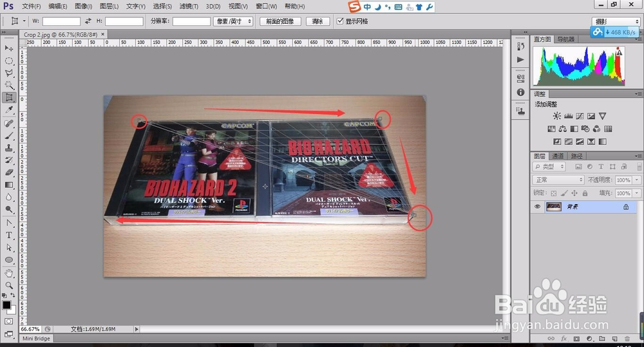Add a Color Balance adjustment
Image resolution: width=644 pixels, height=347 pixels.
tap(563, 129)
